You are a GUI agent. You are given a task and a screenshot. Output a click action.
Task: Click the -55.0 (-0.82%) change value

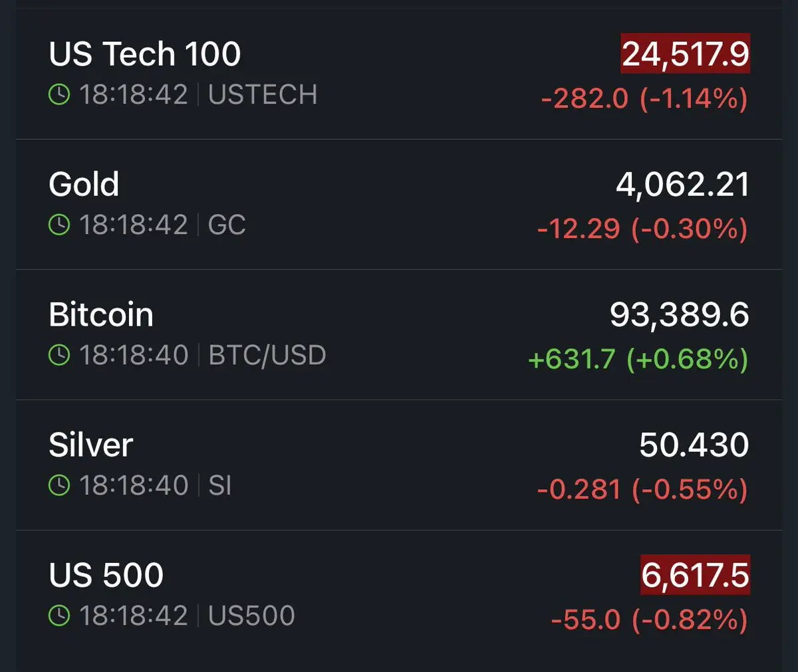click(649, 620)
